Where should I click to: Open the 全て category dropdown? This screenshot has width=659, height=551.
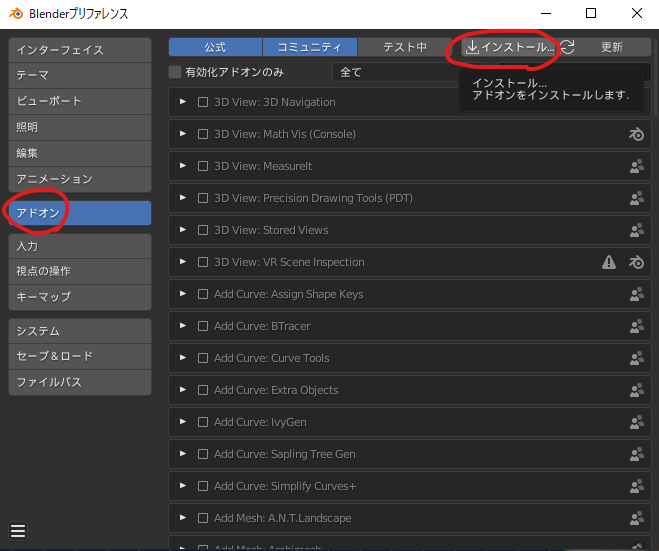(x=409, y=72)
